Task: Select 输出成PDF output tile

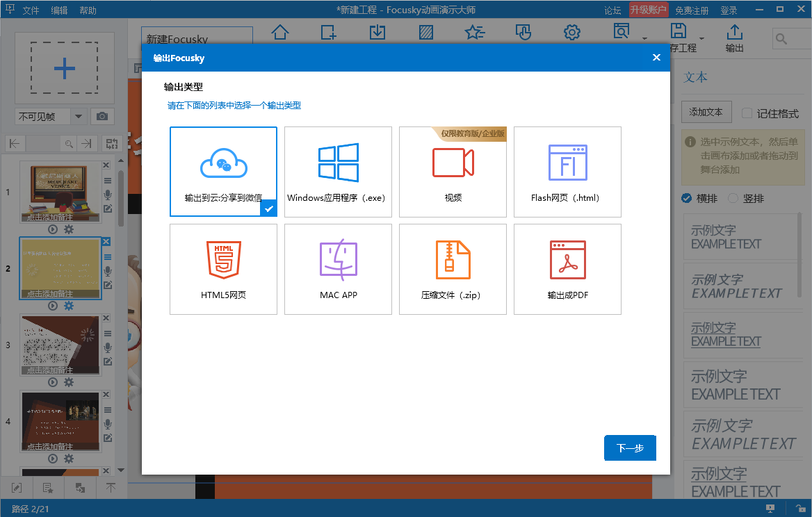Action: pyautogui.click(x=567, y=269)
